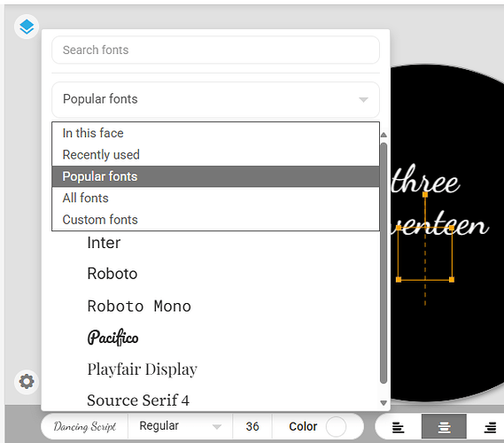Pick the Playfair Display font
This screenshot has width=504, height=443.
[142, 369]
